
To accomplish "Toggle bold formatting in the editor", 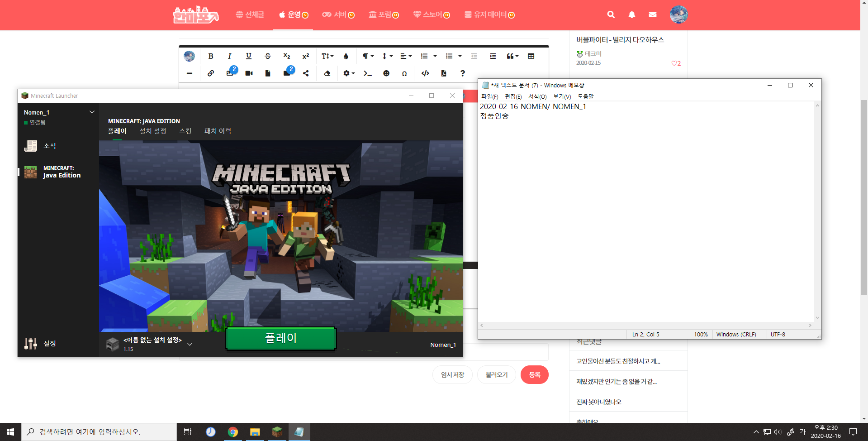I will pos(211,56).
